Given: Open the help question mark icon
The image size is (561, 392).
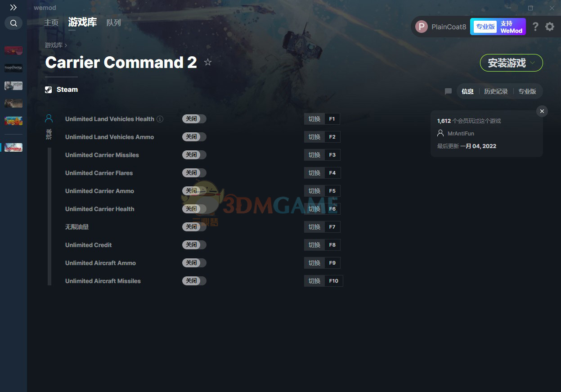Looking at the screenshot, I should pyautogui.click(x=535, y=27).
